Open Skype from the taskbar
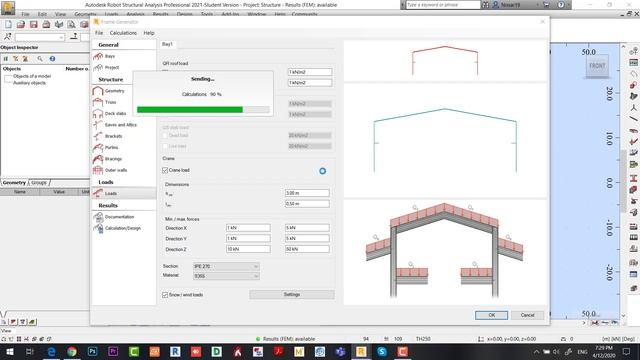 pyautogui.click(x=382, y=351)
